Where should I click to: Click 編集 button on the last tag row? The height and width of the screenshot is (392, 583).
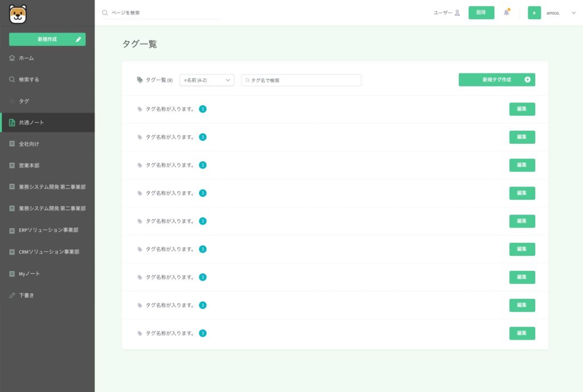(x=522, y=333)
